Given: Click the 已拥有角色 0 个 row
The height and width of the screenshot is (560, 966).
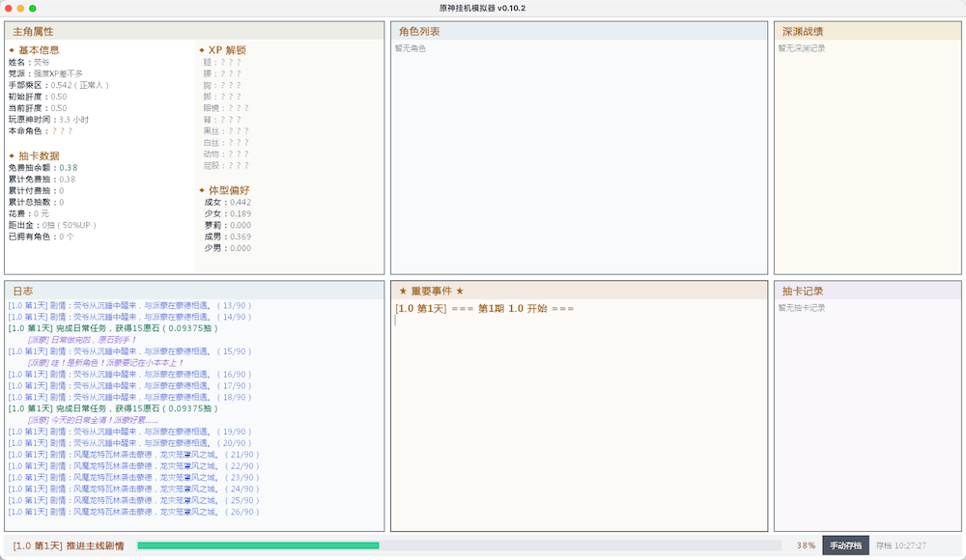Looking at the screenshot, I should pos(42,237).
